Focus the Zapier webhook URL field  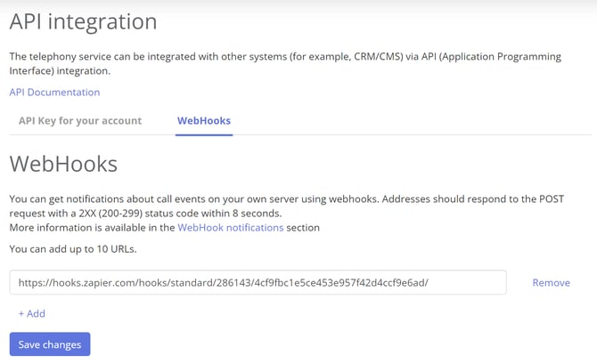coord(258,282)
